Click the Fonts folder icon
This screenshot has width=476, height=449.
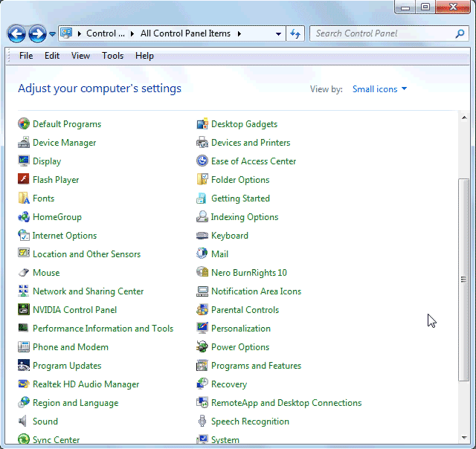click(24, 198)
